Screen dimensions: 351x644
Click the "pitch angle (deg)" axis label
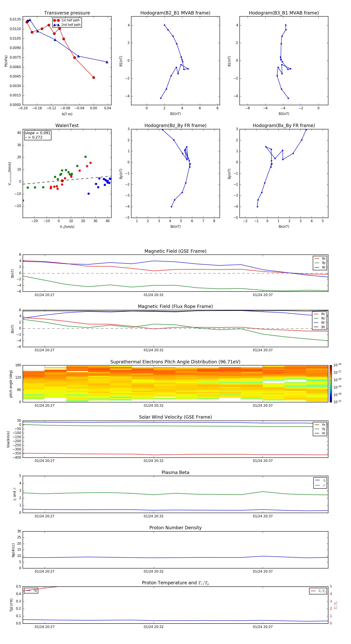[x=11, y=384]
